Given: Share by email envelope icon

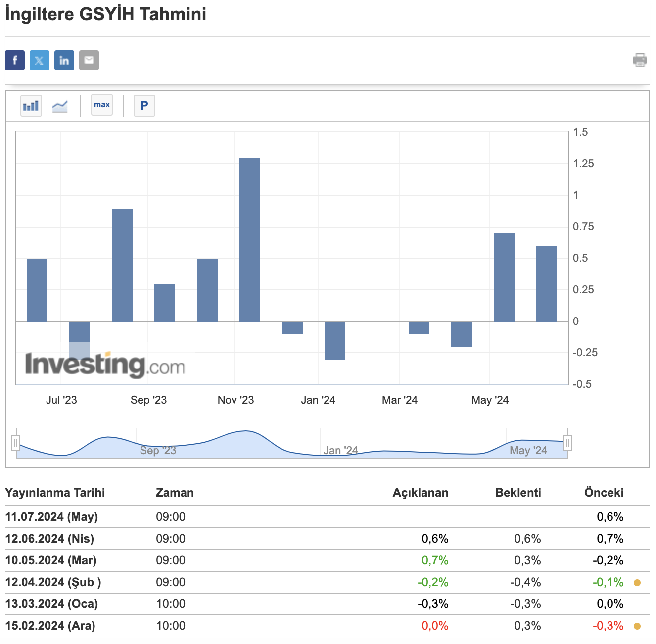Looking at the screenshot, I should pos(89,60).
